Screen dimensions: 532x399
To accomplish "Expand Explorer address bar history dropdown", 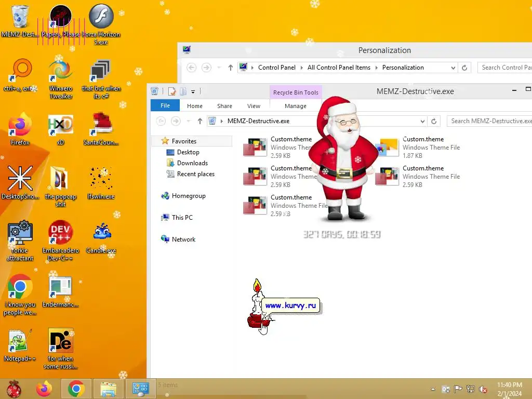I will click(x=422, y=121).
